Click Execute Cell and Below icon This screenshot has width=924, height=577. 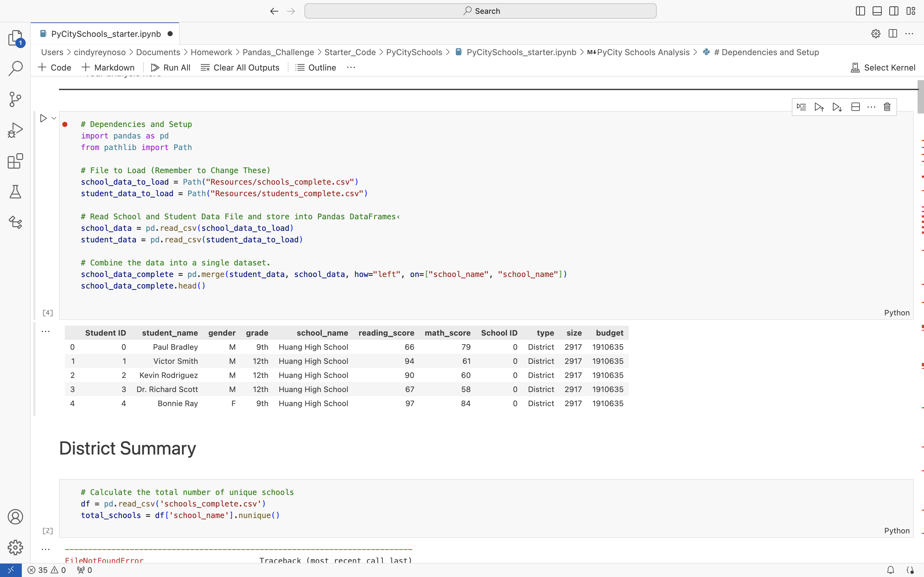(x=837, y=107)
